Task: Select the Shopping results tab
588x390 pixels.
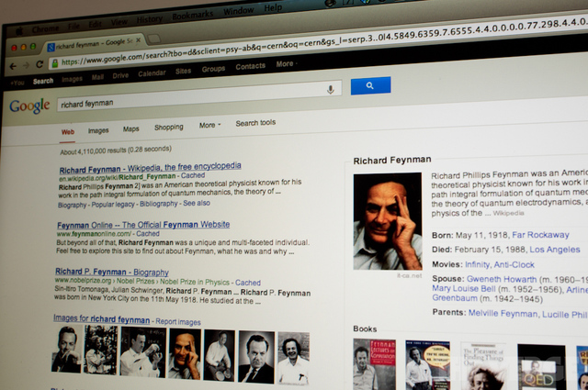Action: (x=169, y=127)
